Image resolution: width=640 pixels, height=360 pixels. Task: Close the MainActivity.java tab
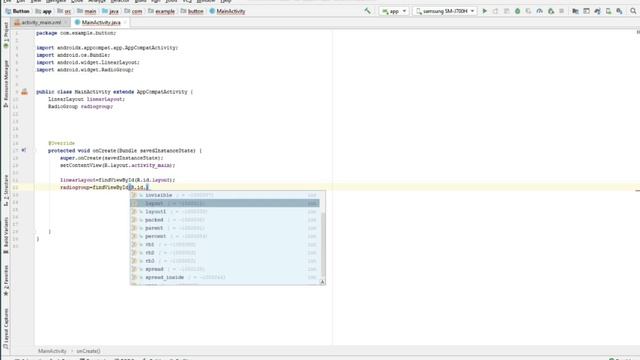(125, 22)
